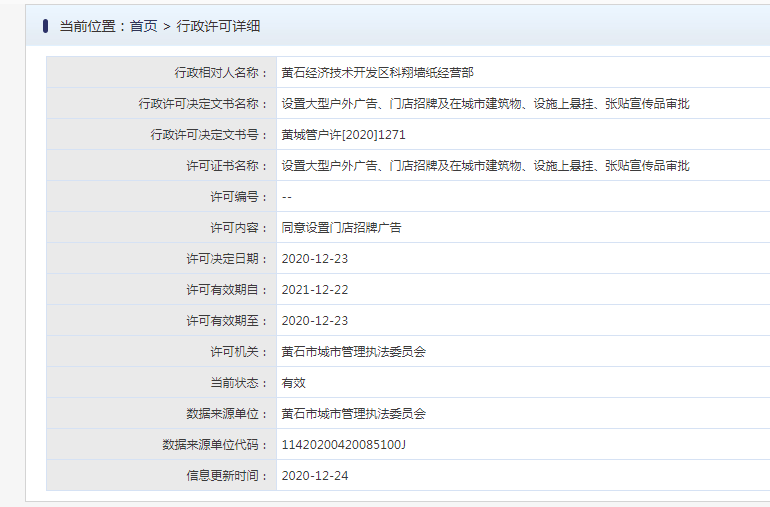
Task: Select the value 黄城管户许[2020]1271
Action: pyautogui.click(x=343, y=135)
